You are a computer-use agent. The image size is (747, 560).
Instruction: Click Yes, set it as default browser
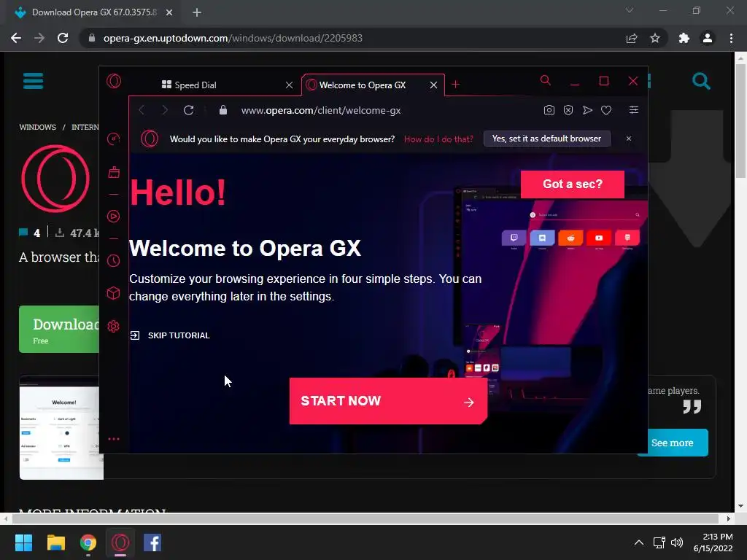coord(547,139)
